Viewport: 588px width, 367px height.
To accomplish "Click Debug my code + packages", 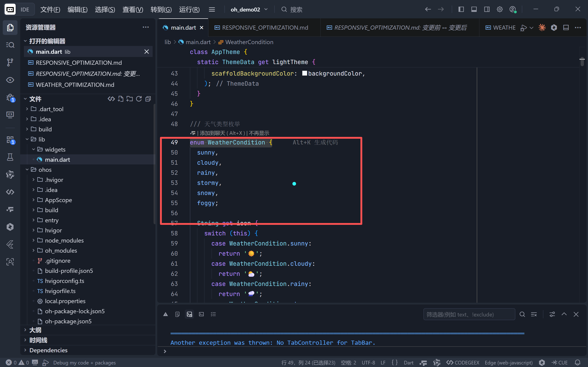I will click(84, 362).
